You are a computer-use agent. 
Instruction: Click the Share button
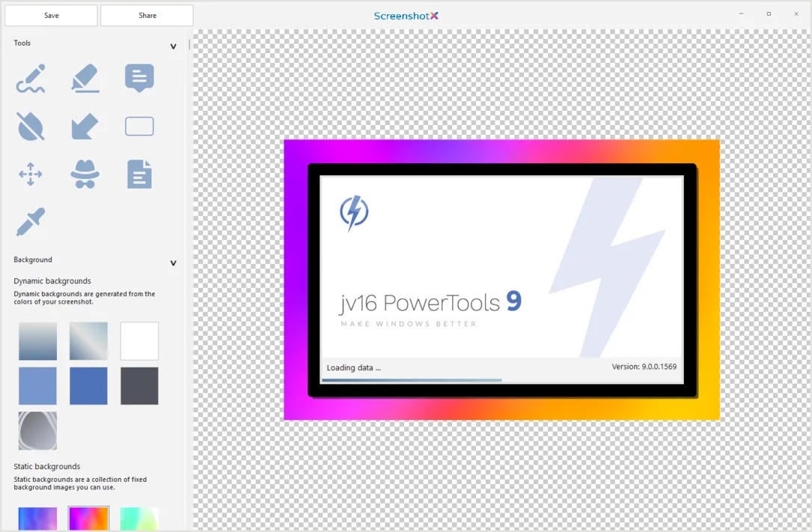click(147, 16)
